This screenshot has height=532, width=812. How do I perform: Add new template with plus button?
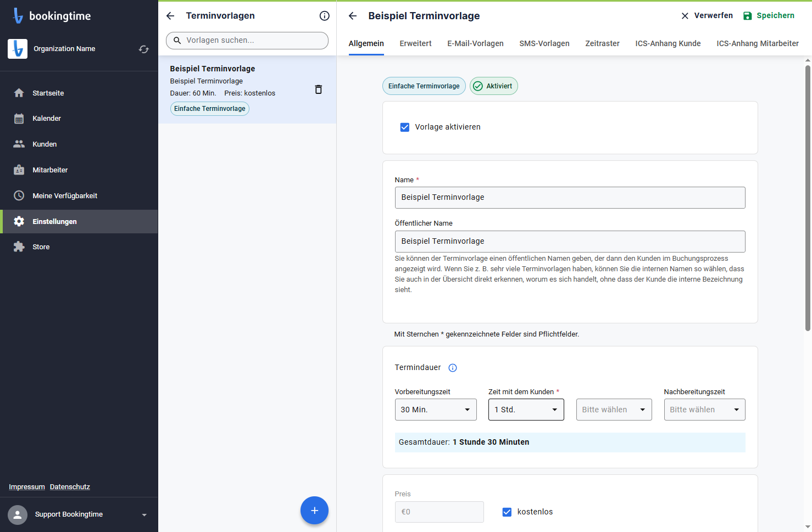(314, 511)
